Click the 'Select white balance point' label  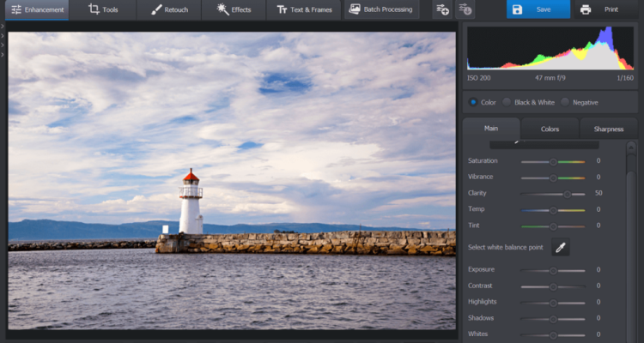(506, 248)
